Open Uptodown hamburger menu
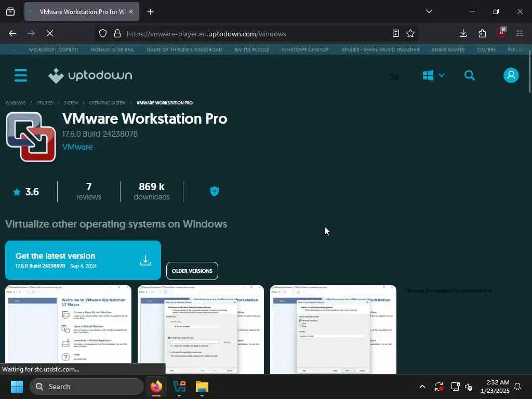The height and width of the screenshot is (399, 532). [21, 75]
